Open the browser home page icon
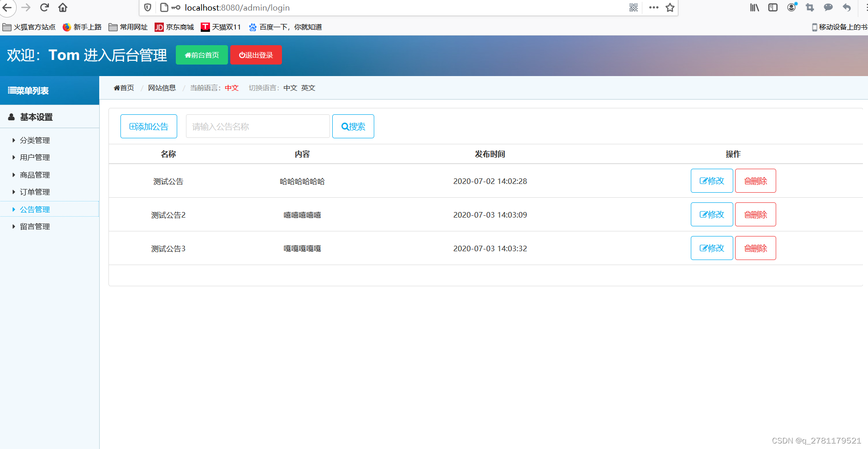Image resolution: width=868 pixels, height=449 pixels. coord(63,7)
